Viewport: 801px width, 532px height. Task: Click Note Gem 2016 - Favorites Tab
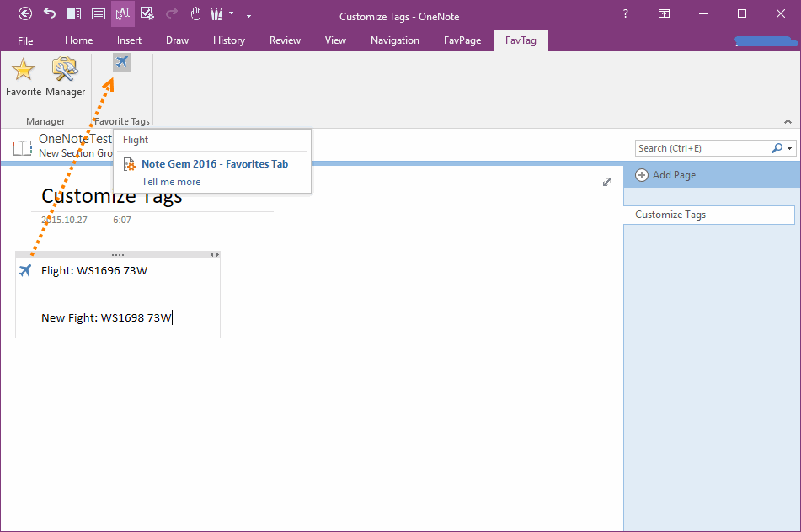click(x=215, y=164)
